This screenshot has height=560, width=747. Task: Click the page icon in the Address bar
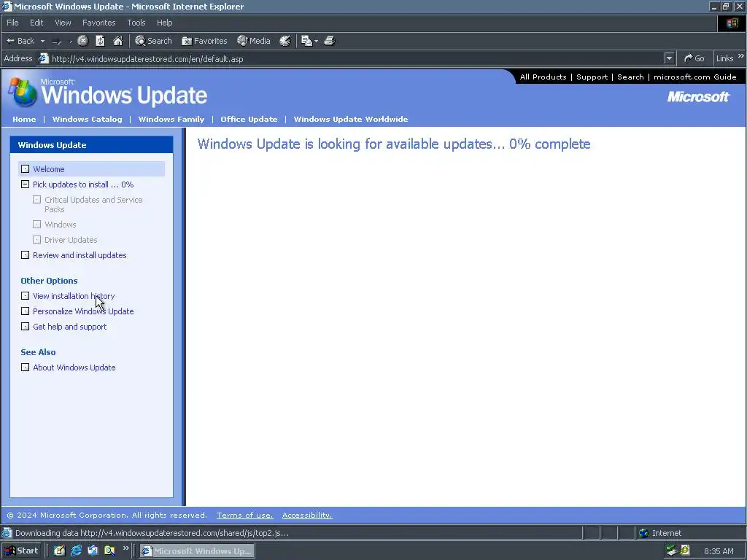43,58
